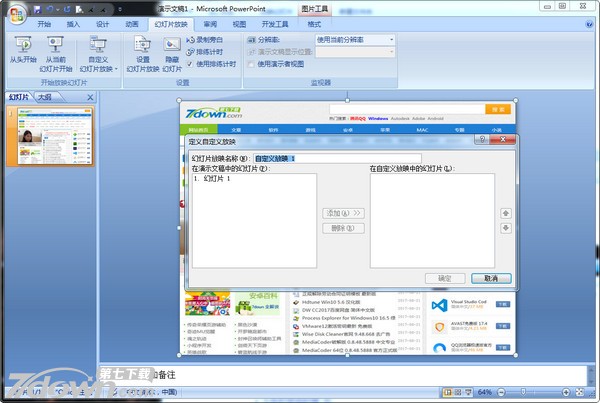The image size is (600, 403).
Task: Click Rehearse Timings (排练计时)
Action: (x=204, y=52)
